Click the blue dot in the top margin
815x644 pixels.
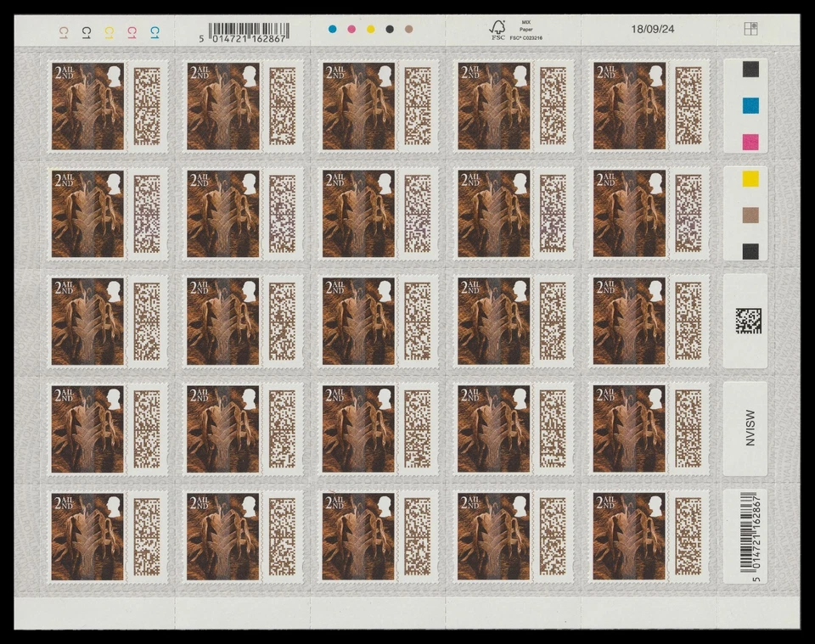(333, 29)
